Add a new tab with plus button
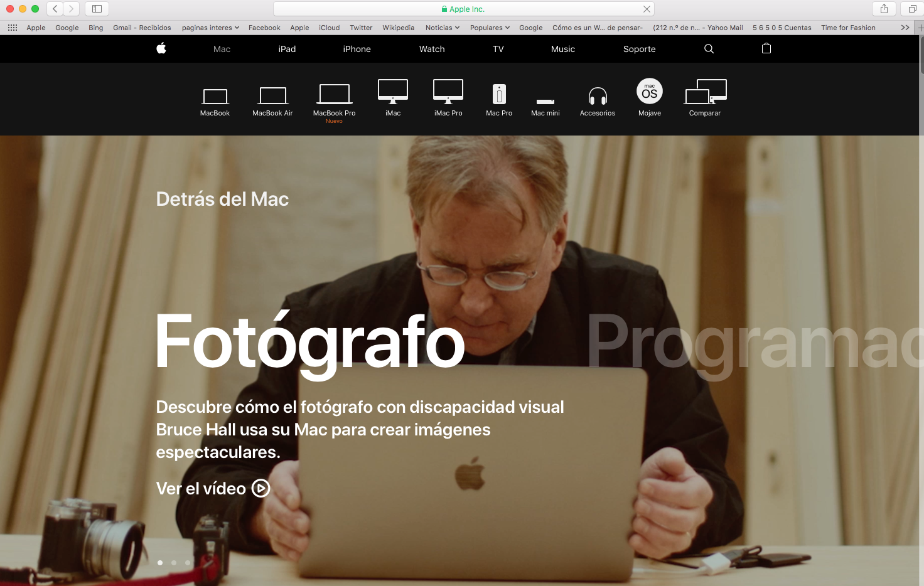Viewport: 924px width, 586px height. (x=920, y=28)
